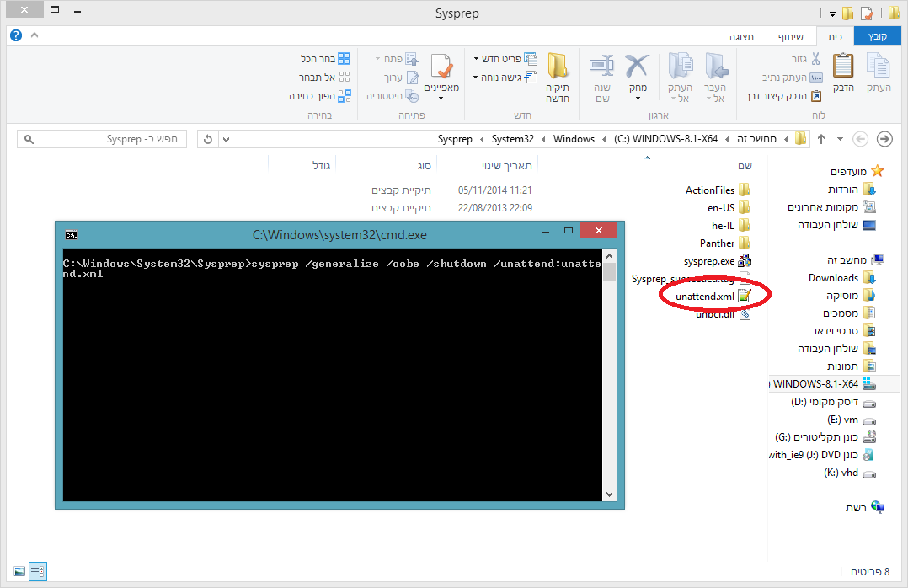Click the Cut (גזור) scissors icon
Image resolution: width=908 pixels, height=588 pixels.
[815, 58]
